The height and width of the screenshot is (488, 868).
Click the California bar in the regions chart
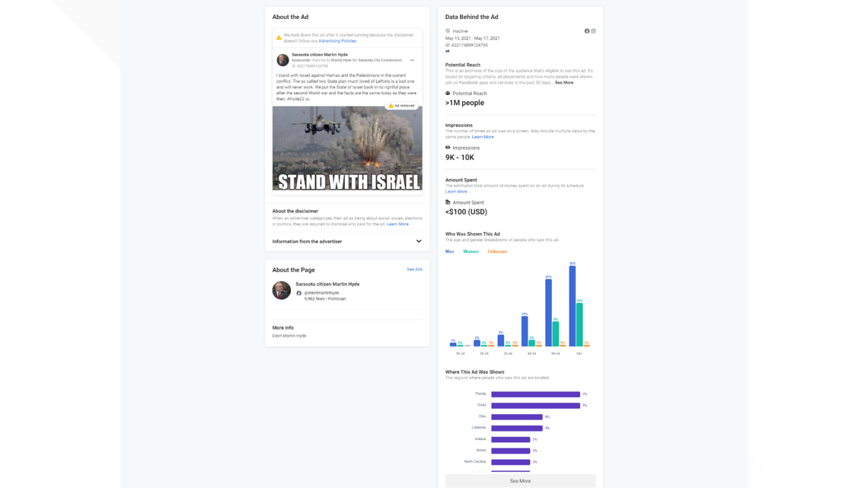(516, 429)
